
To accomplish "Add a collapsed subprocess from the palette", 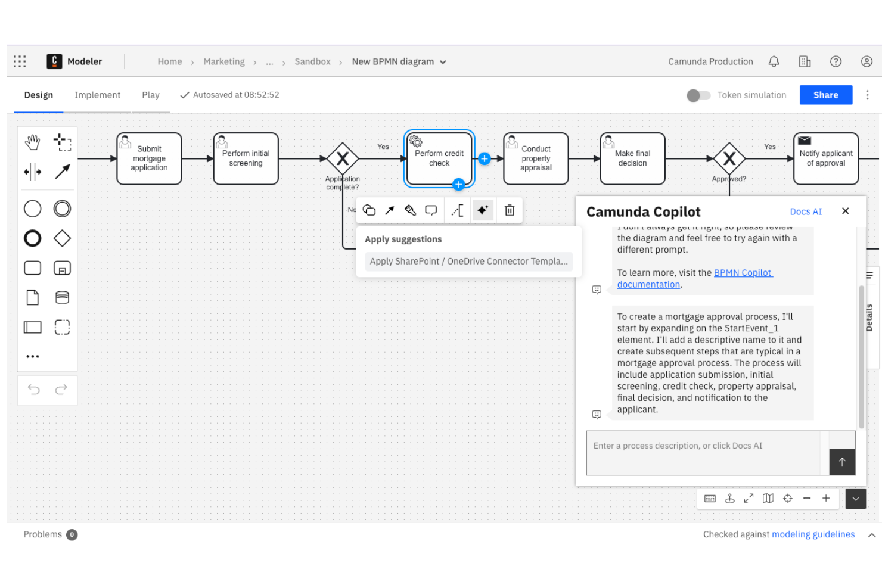I will point(62,268).
